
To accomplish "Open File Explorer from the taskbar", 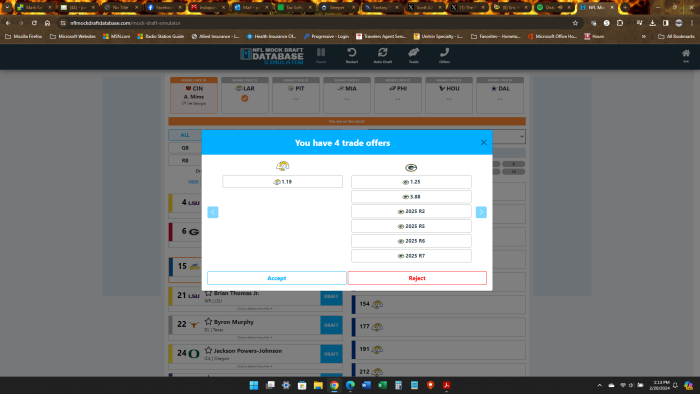I will (318, 385).
